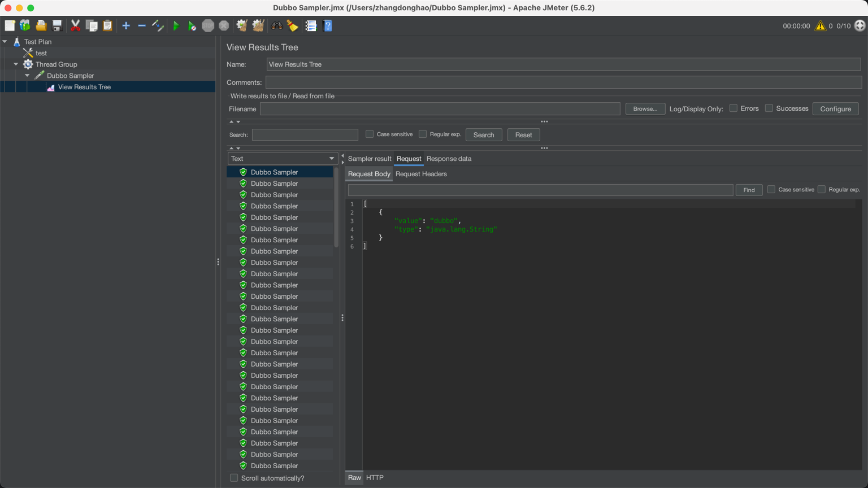
Task: Cut with the scissors icon
Action: point(75,25)
